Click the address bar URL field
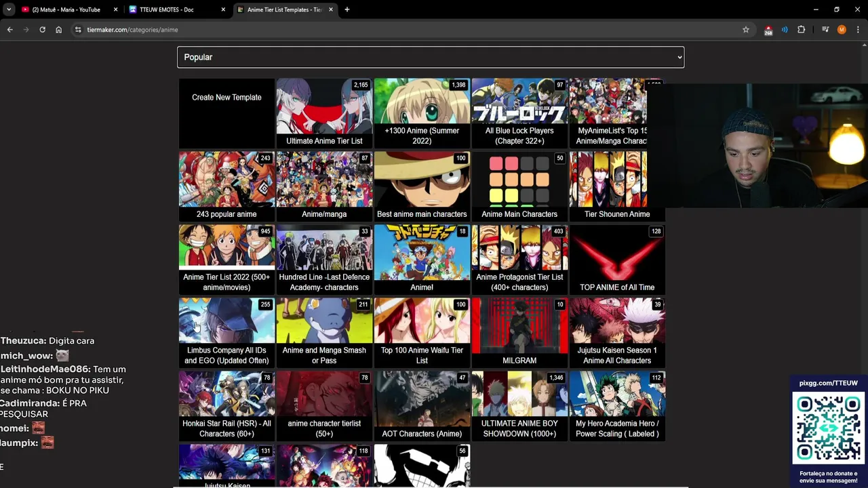The image size is (868, 488). 407,30
